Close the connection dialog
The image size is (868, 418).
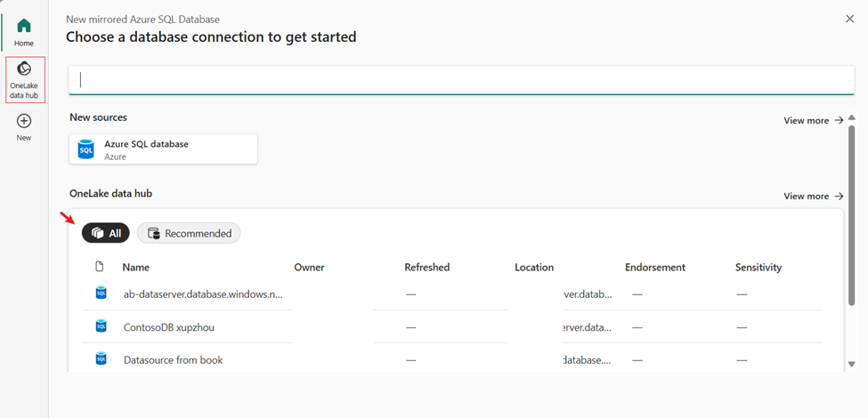click(849, 19)
